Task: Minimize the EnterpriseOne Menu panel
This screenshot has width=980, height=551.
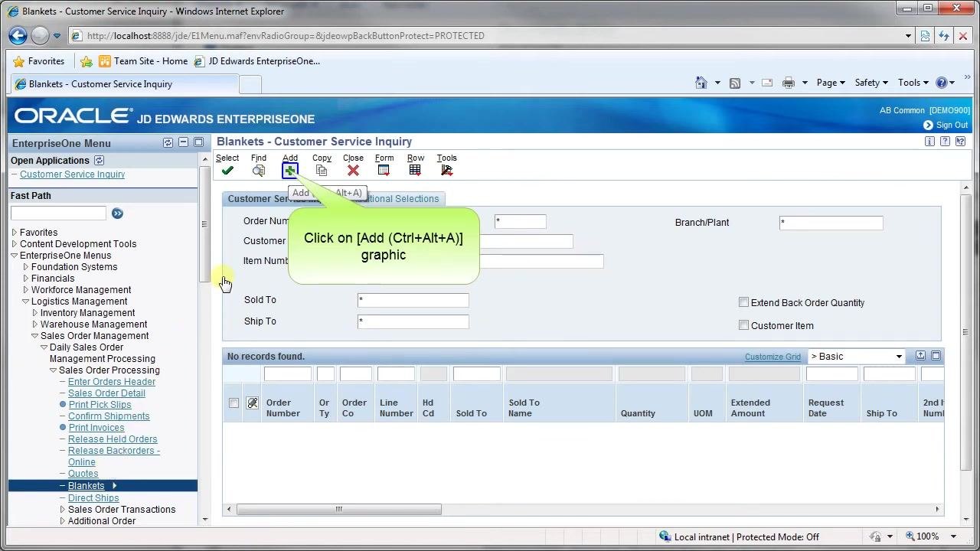Action: [x=183, y=142]
